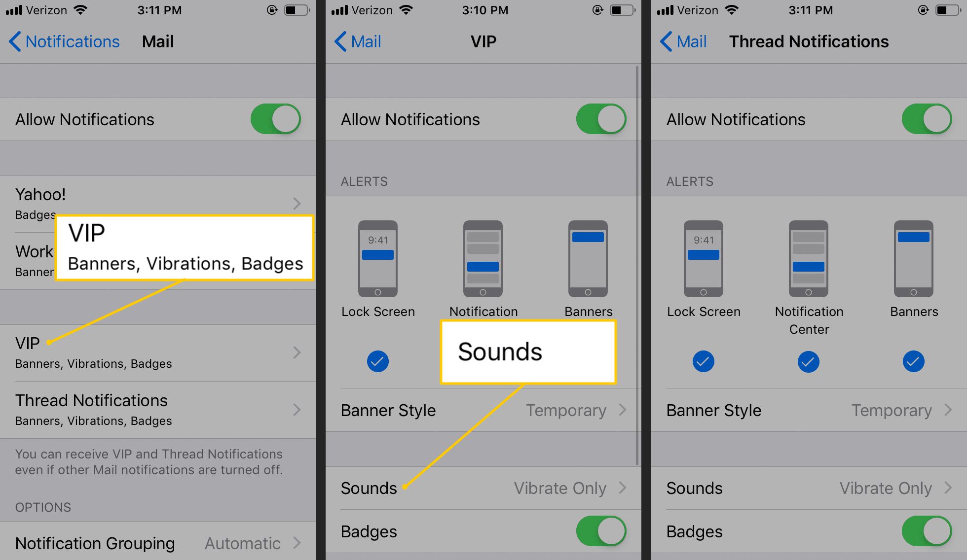Viewport: 967px width, 560px height.
Task: Tap Banner Style Temporary option
Action: 484,411
